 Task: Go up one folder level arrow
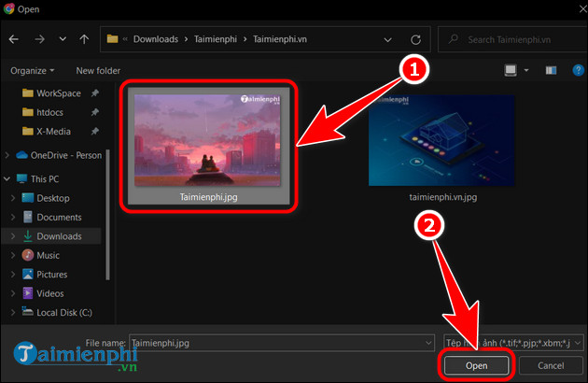point(85,40)
